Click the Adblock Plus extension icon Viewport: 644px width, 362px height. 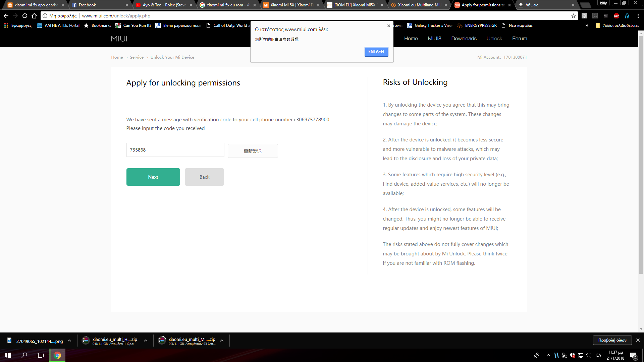tap(616, 16)
